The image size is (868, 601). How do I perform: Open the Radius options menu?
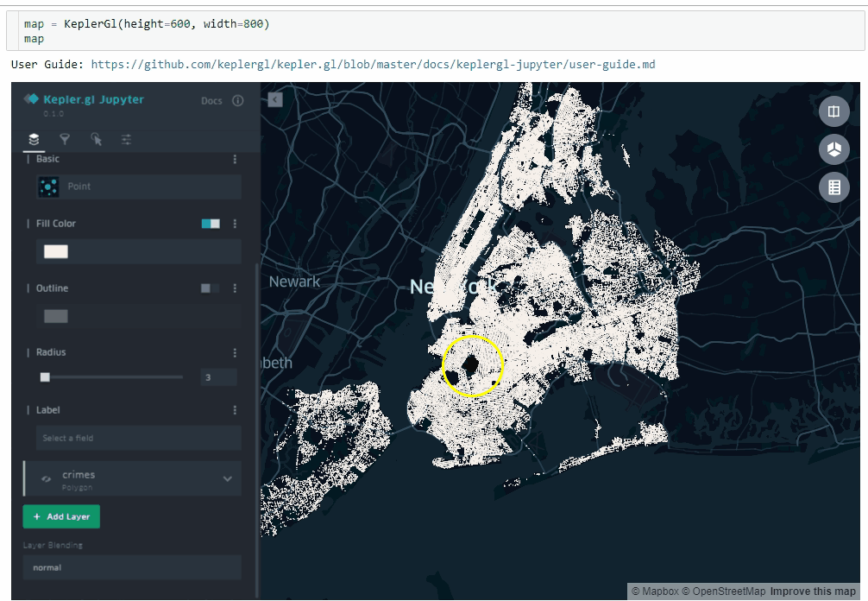(235, 353)
